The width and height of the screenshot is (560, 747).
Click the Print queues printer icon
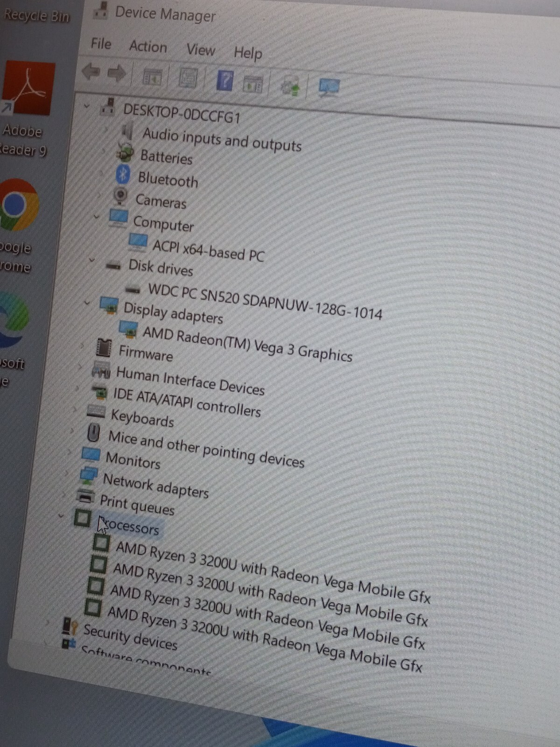point(85,496)
